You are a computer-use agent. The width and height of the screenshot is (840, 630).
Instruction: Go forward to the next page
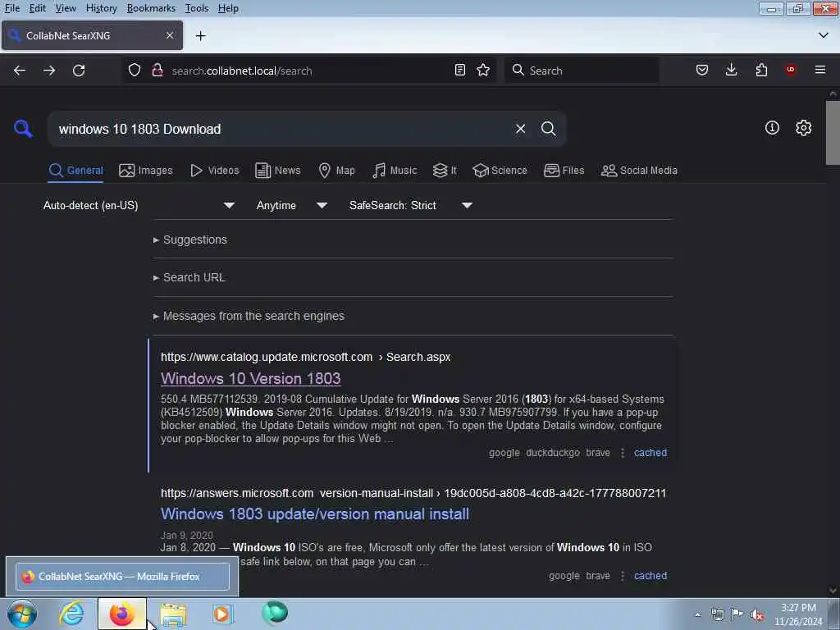pos(49,71)
